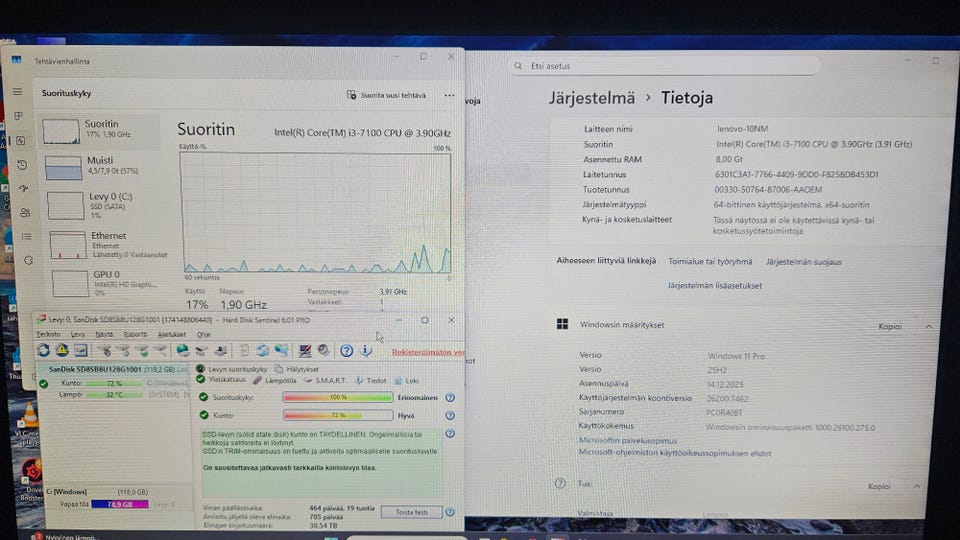Open Task Manager hamburger navigation menu
The image size is (960, 540).
(17, 92)
